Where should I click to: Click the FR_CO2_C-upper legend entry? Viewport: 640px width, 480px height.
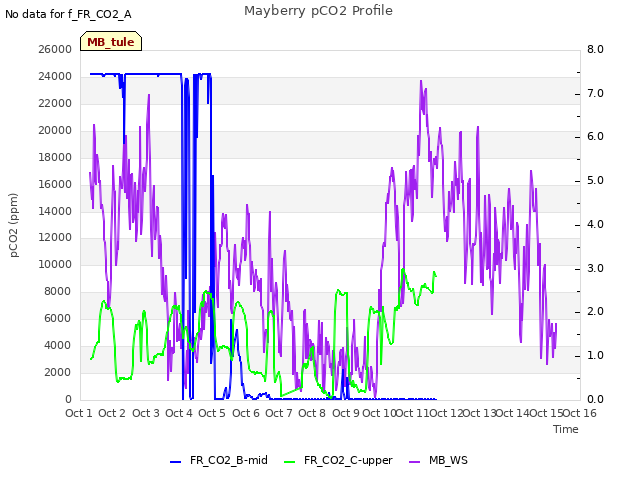338,460
